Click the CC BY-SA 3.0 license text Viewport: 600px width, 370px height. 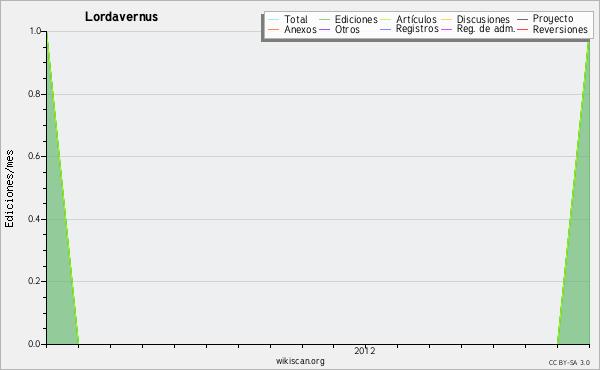(x=569, y=363)
